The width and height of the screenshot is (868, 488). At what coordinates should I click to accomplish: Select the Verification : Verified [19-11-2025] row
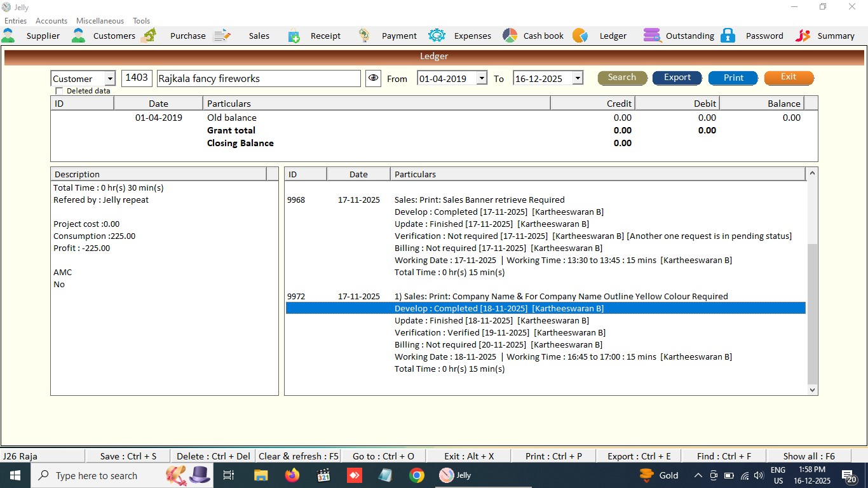(546, 332)
